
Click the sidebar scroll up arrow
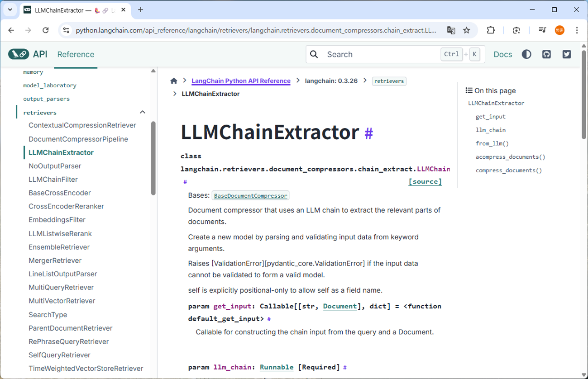click(153, 71)
